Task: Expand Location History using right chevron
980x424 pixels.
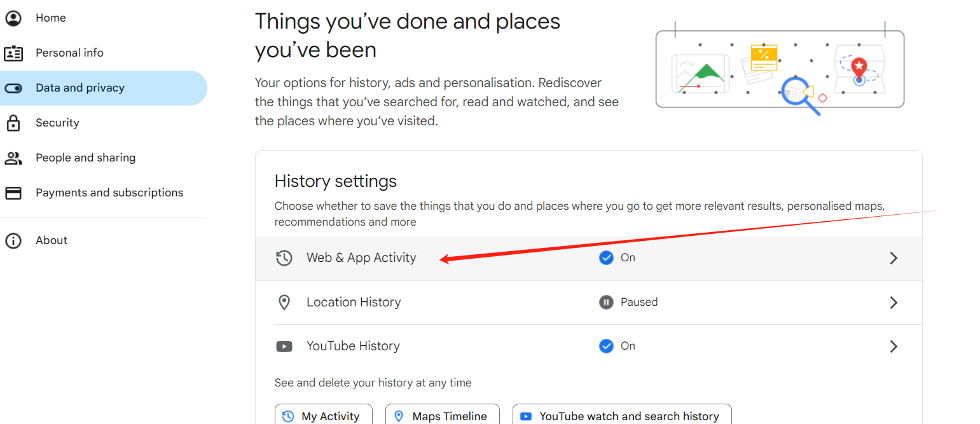Action: point(894,303)
